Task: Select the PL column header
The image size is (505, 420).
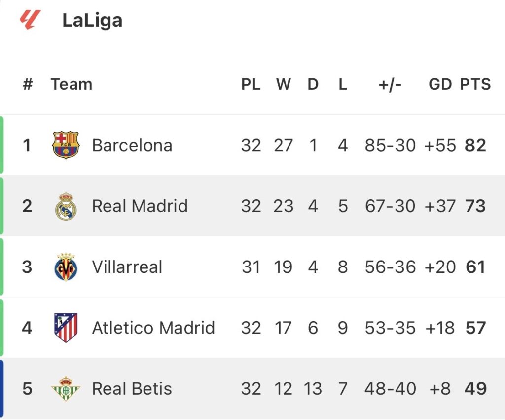Action: [251, 84]
